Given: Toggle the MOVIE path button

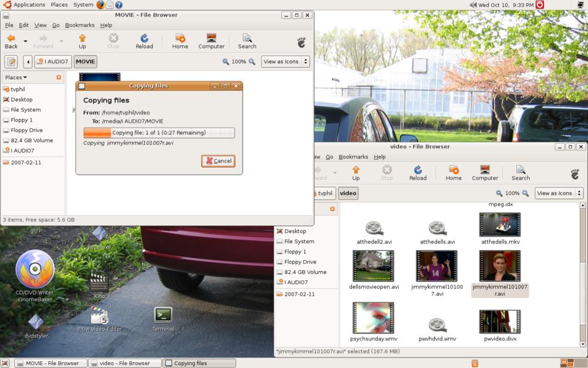Looking at the screenshot, I should pyautogui.click(x=85, y=61).
